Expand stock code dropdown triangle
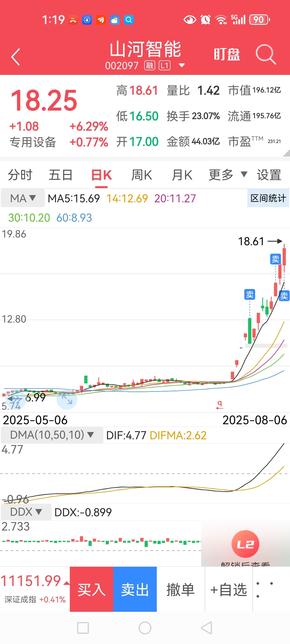The width and height of the screenshot is (290, 644). coord(182,65)
